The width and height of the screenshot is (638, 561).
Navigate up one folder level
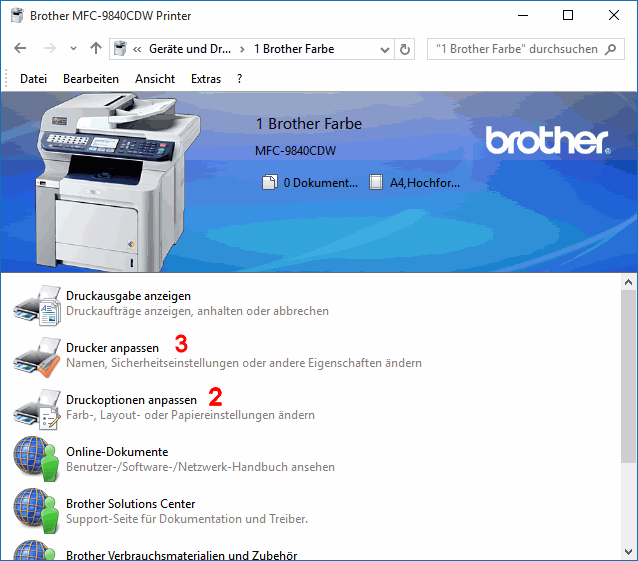[96, 49]
